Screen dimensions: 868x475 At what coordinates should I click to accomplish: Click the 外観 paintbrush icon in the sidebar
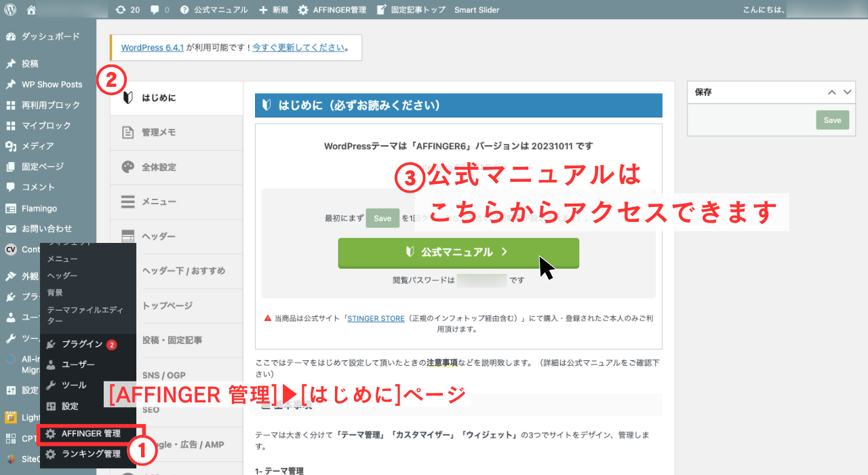(x=12, y=275)
